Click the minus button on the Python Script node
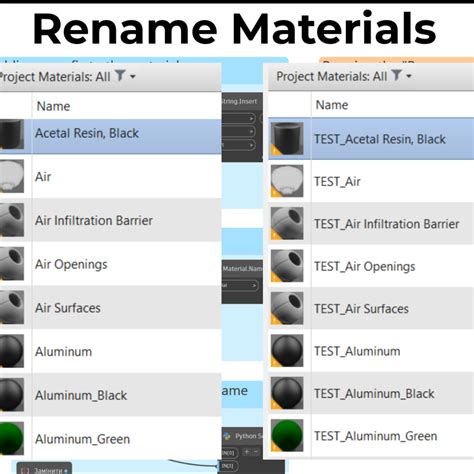 (256, 452)
